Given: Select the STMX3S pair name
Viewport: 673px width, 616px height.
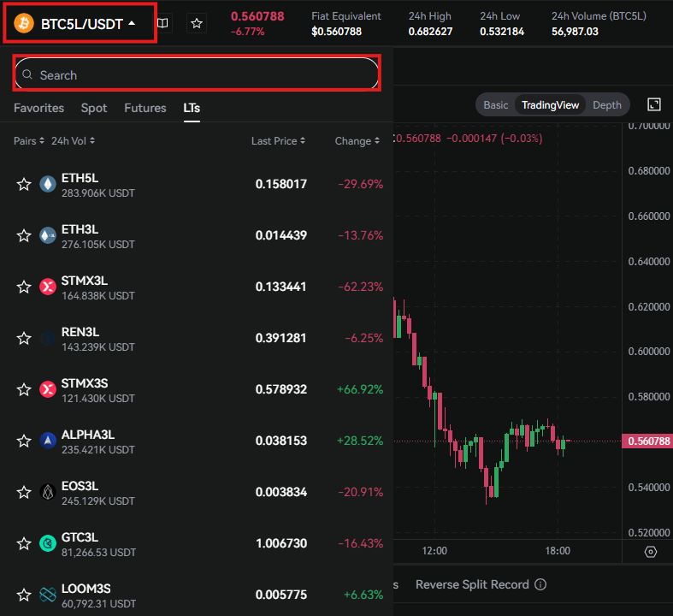Looking at the screenshot, I should pyautogui.click(x=85, y=383).
